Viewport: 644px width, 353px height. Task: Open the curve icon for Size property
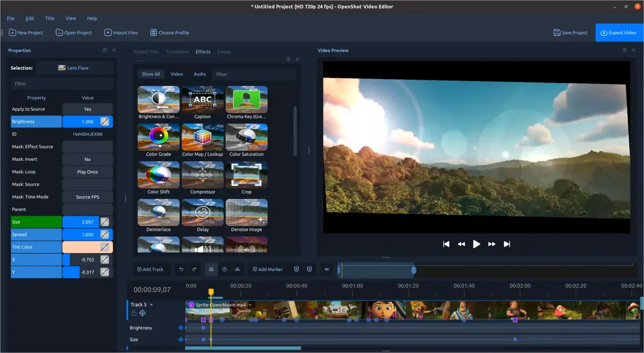[105, 222]
